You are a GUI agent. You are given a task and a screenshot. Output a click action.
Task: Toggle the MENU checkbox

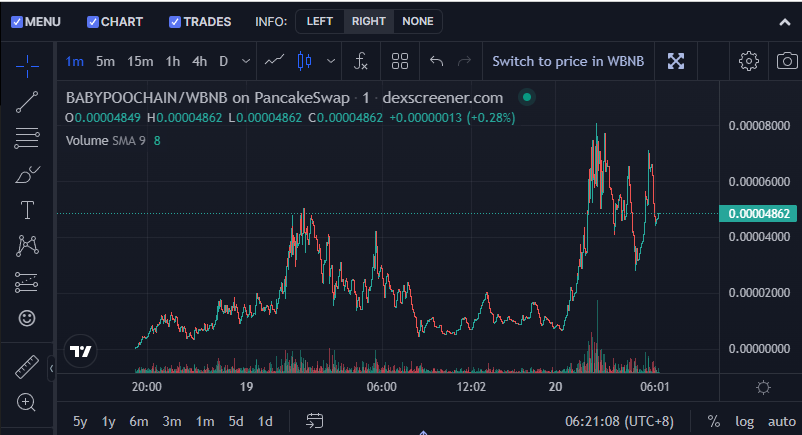[x=17, y=22]
